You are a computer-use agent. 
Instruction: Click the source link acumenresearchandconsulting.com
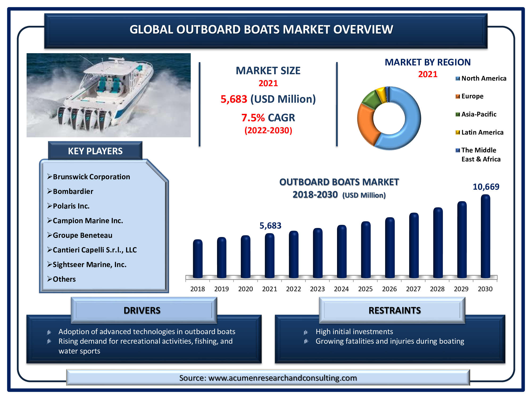click(x=282, y=378)
